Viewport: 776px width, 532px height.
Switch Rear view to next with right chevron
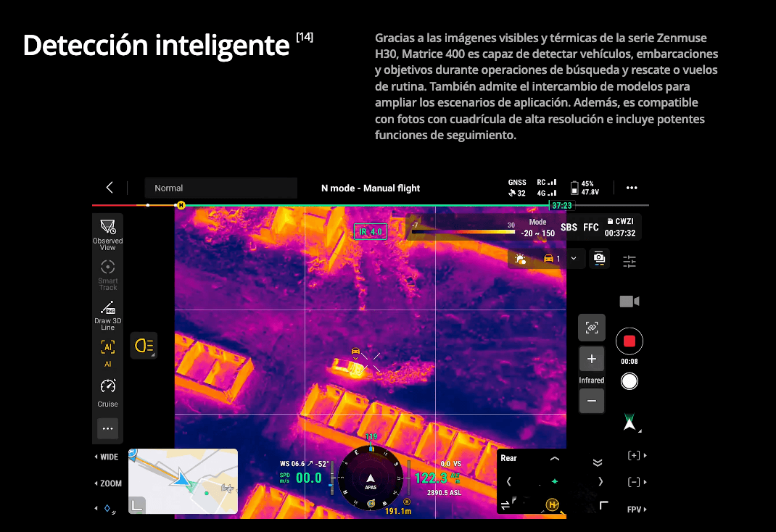(x=600, y=481)
